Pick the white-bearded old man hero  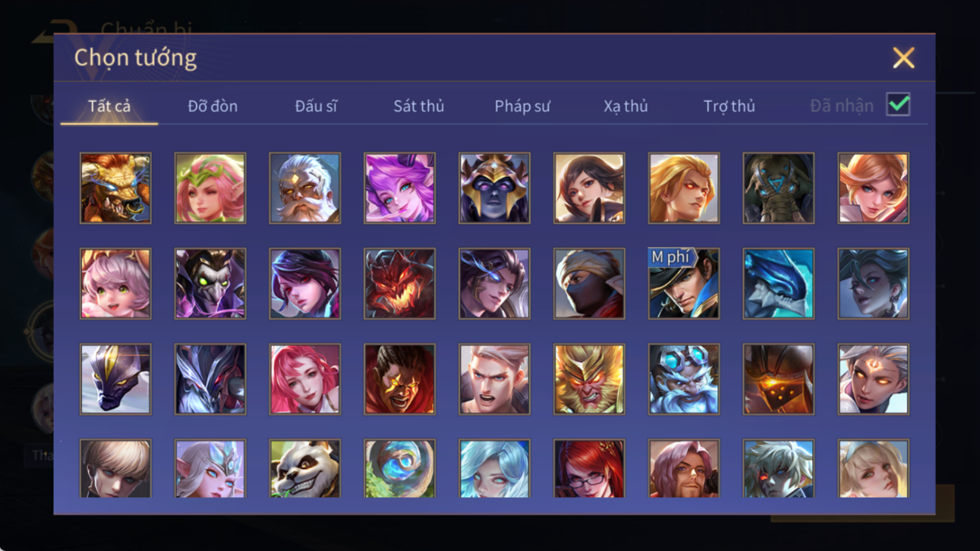point(305,188)
